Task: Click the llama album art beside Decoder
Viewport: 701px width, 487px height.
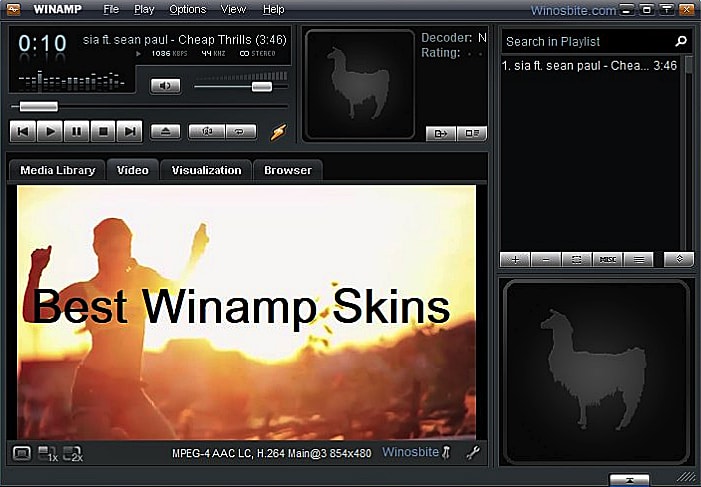Action: click(x=360, y=84)
